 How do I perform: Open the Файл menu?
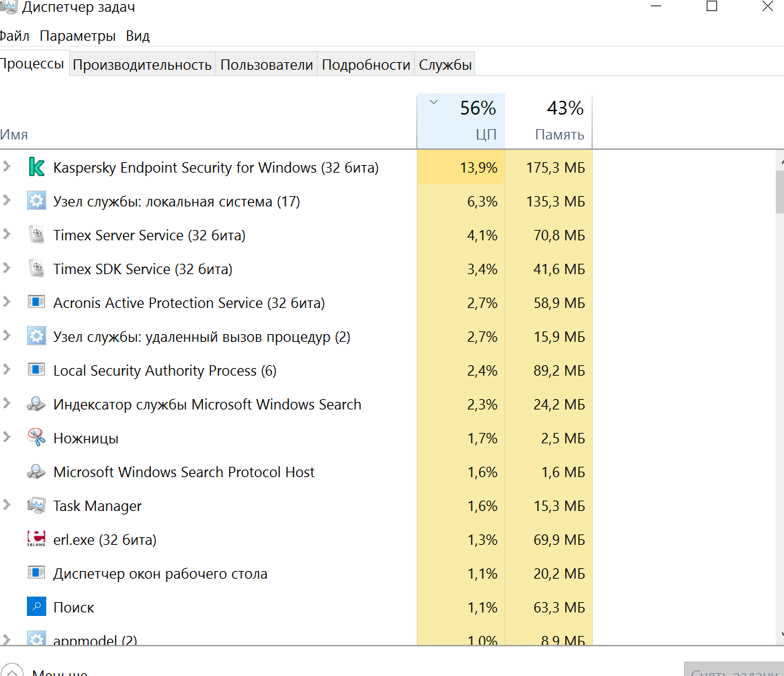click(14, 36)
